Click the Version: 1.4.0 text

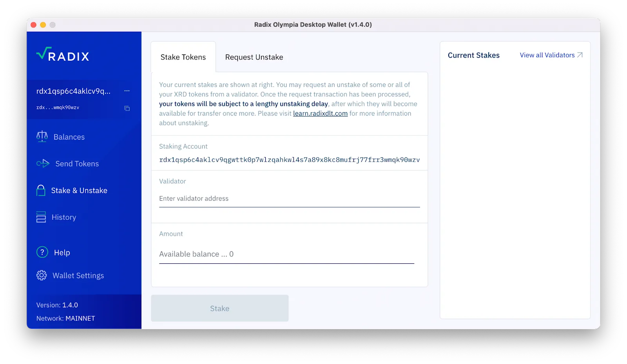[x=57, y=305]
